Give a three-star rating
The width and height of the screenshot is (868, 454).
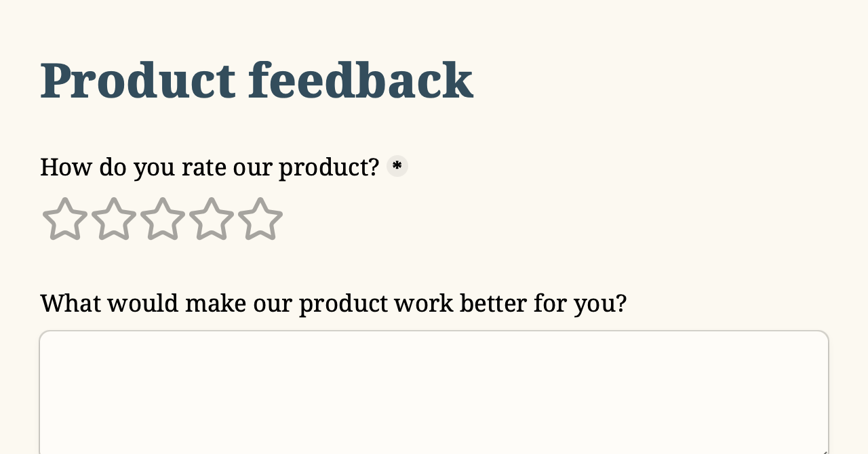tap(163, 219)
